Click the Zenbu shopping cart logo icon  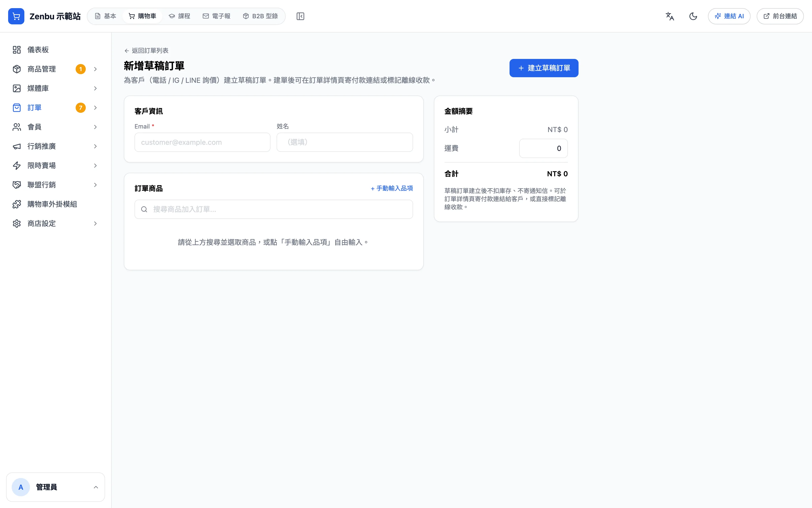[x=16, y=16]
